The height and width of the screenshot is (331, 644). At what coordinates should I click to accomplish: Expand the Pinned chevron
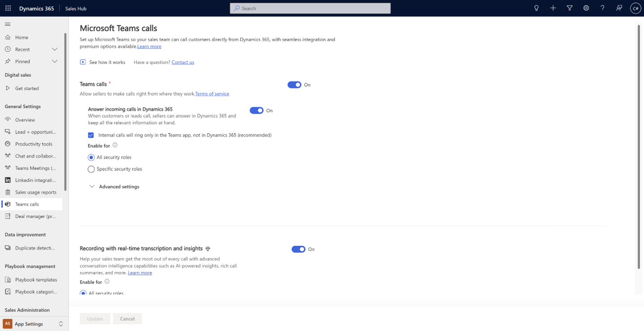[54, 61]
